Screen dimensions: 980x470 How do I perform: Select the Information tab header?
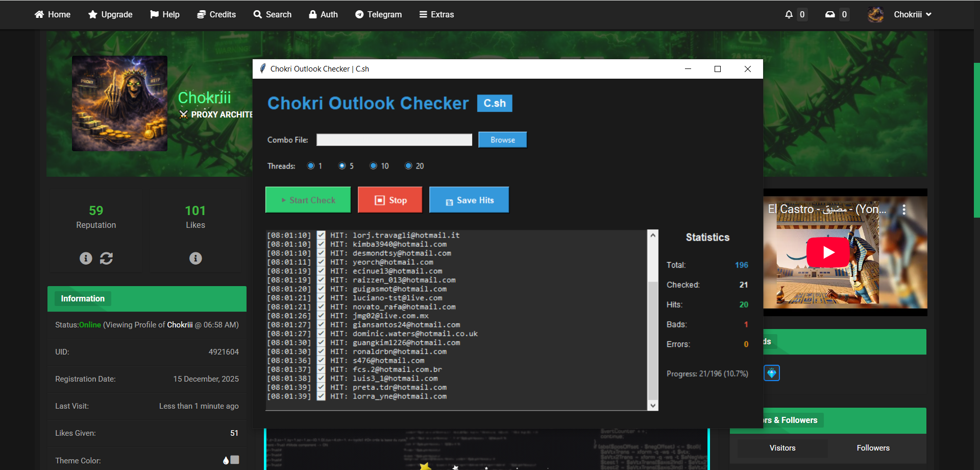pos(83,299)
